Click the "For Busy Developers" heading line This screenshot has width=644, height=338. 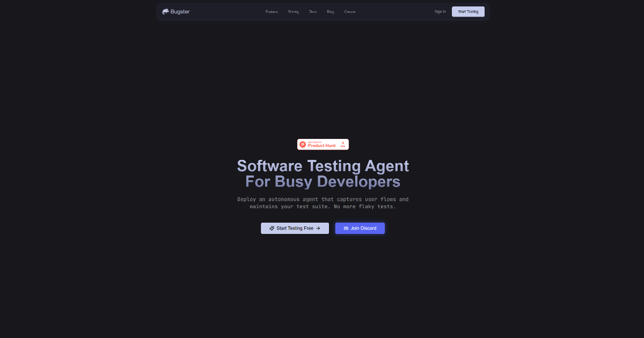(323, 181)
